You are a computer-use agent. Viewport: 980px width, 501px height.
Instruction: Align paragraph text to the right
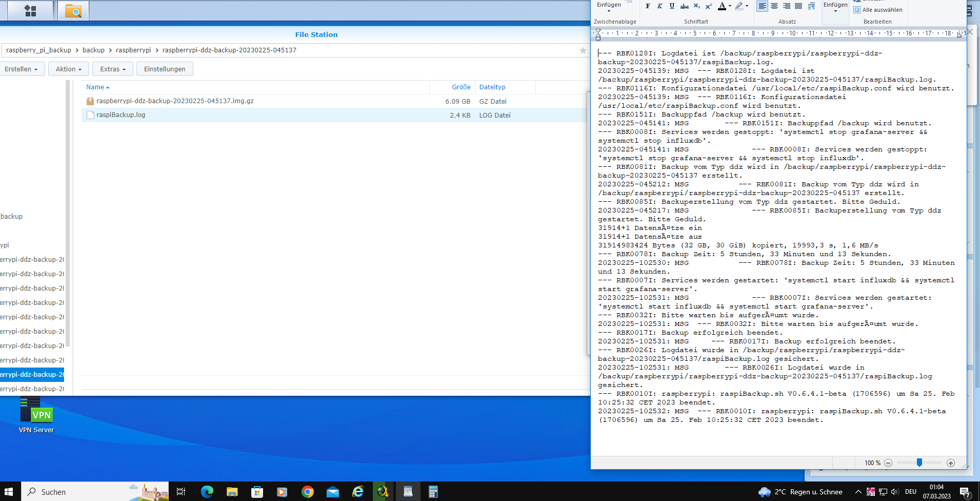(786, 6)
